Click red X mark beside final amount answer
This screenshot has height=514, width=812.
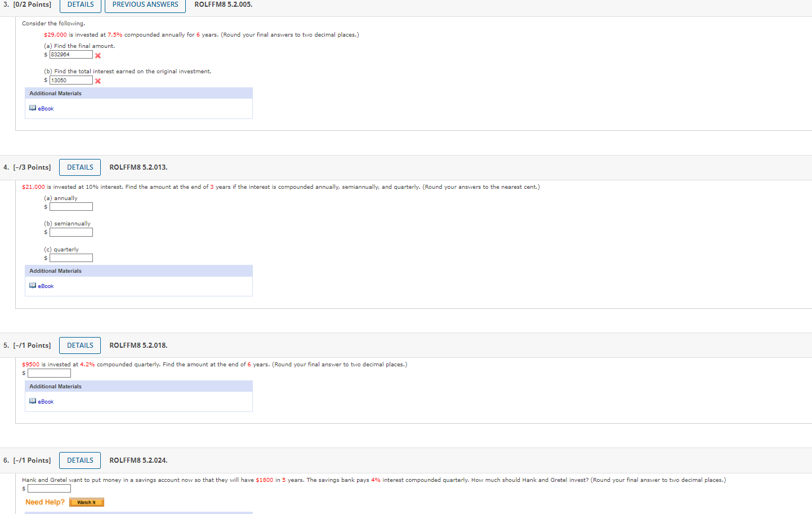coord(98,55)
